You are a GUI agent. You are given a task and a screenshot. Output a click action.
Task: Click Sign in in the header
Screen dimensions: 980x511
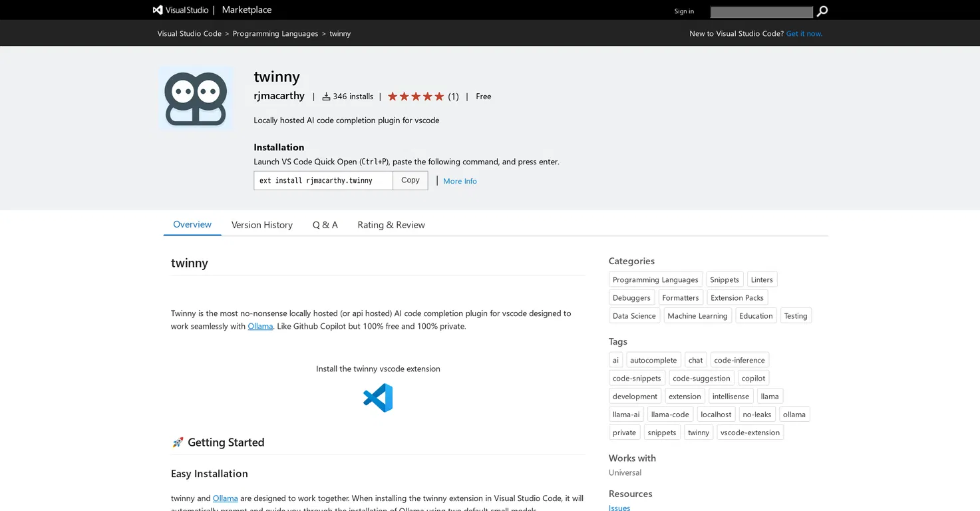tap(684, 11)
